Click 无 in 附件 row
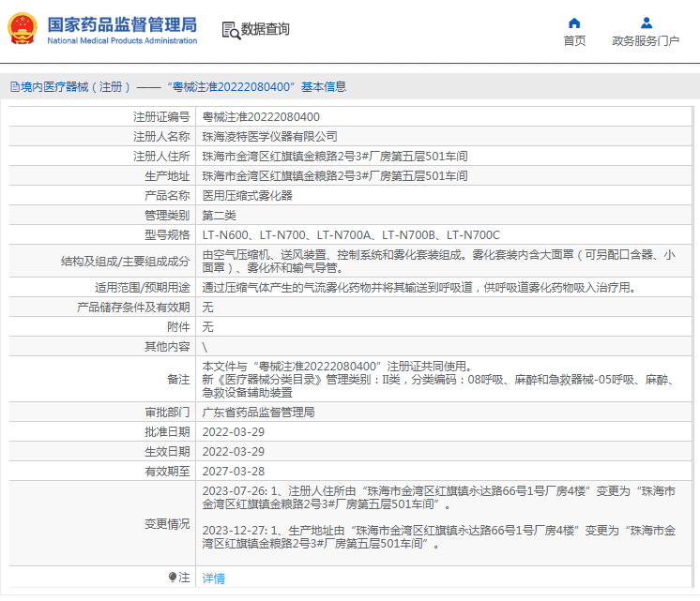700x601 pixels. pyautogui.click(x=207, y=326)
